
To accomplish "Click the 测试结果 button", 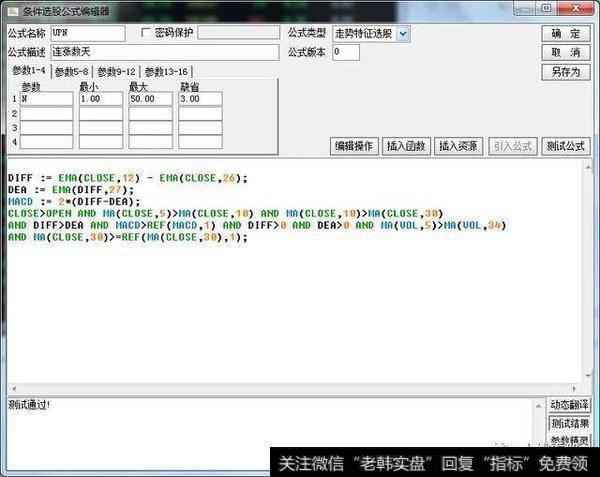I will point(569,423).
